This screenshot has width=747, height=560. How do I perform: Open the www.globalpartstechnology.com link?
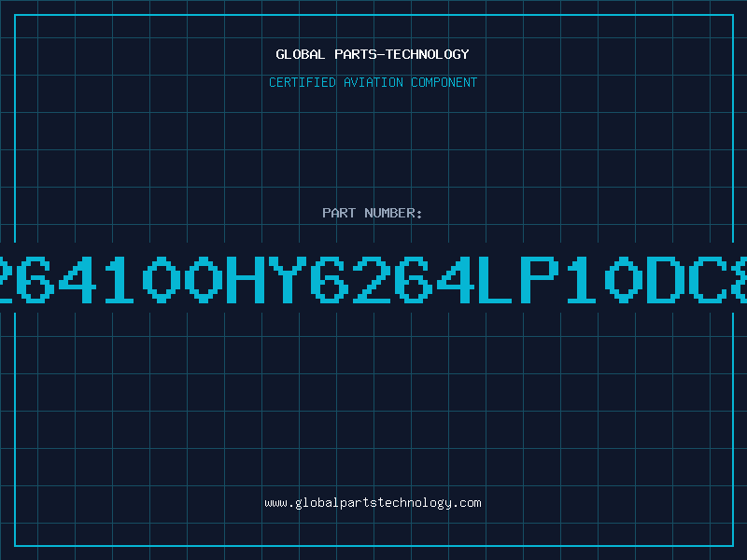(373, 503)
